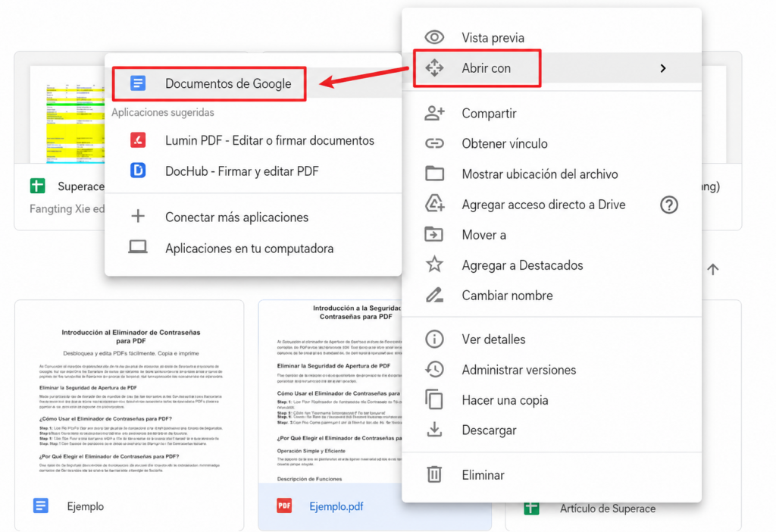The image size is (776, 532).
Task: Select DocHub - Firmar y editar PDF
Action: 253,171
